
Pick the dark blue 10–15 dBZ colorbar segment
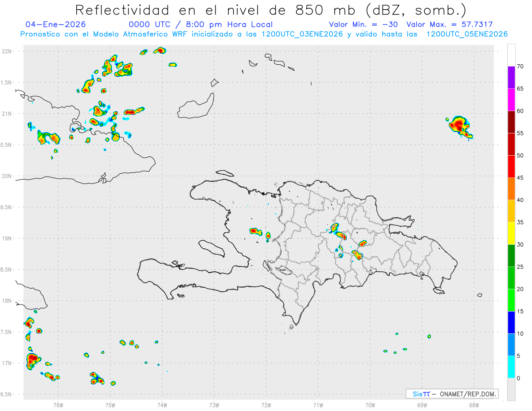click(x=511, y=322)
